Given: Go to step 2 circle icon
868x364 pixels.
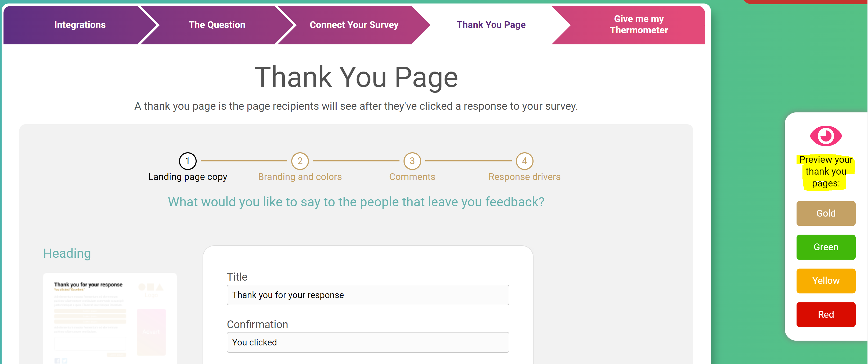Looking at the screenshot, I should 300,161.
